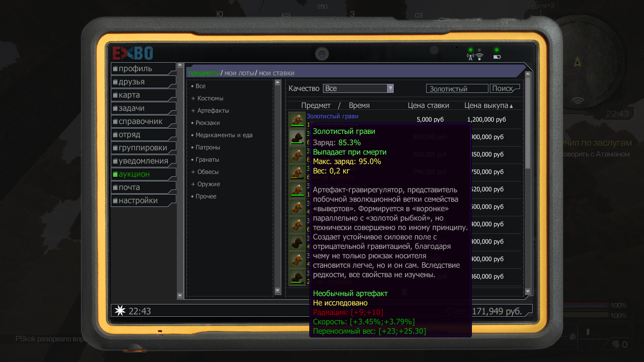This screenshot has width=644, height=362.
Task: Open the друзья menu section
Action: [x=143, y=82]
